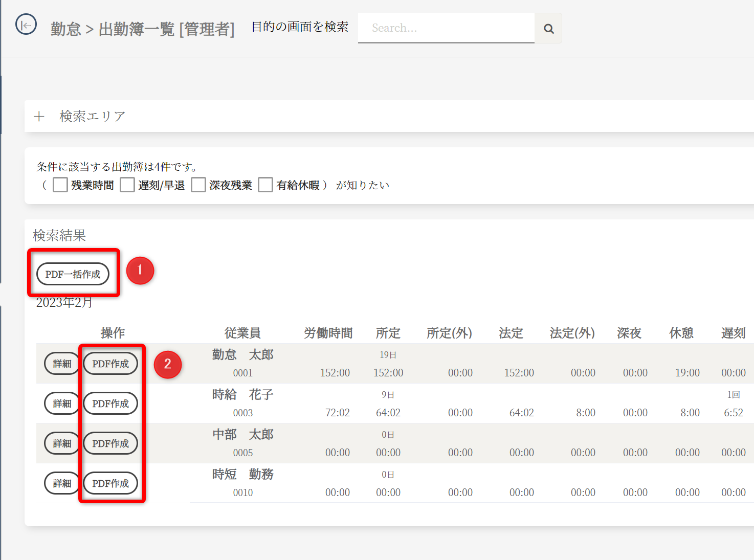Create PDF for 時給 花子
This screenshot has width=754, height=560.
click(110, 404)
